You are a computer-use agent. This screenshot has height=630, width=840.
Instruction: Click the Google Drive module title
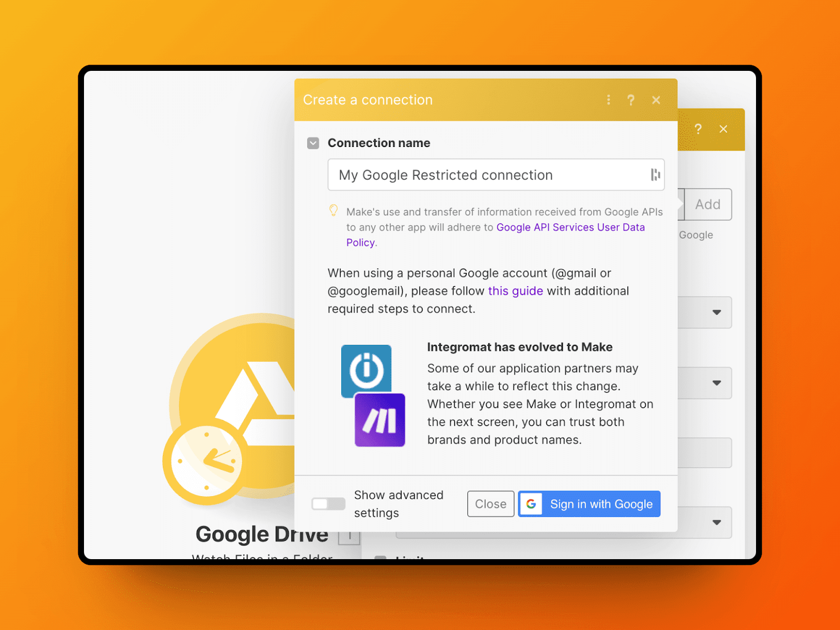click(x=262, y=534)
